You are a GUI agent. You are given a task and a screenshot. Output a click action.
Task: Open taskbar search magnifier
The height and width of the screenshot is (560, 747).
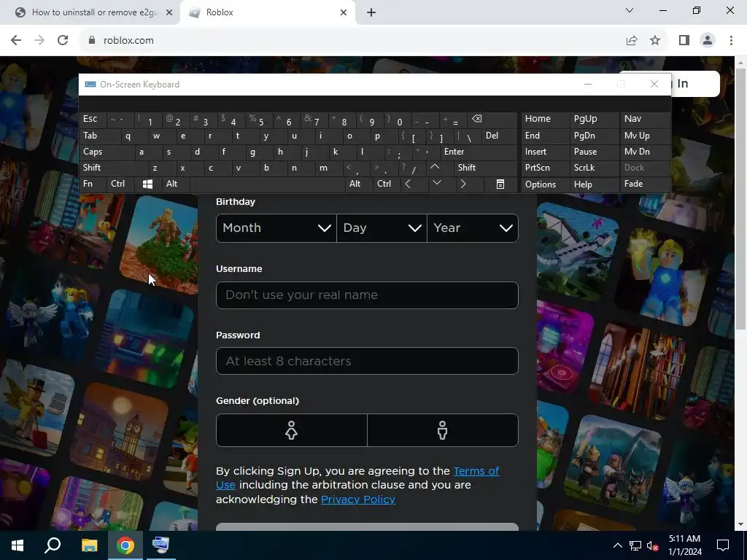click(53, 545)
